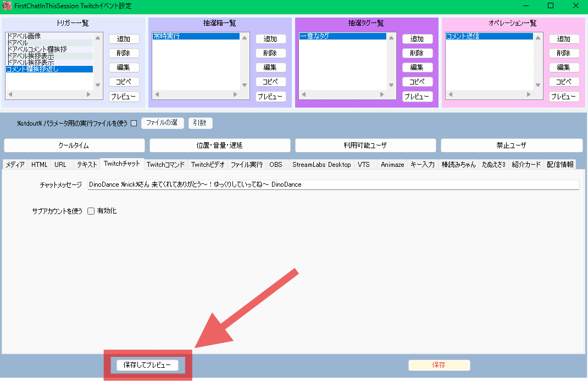Screen dimensions: 588x381
Task: Open the クールタイム settings
Action: click(73, 145)
